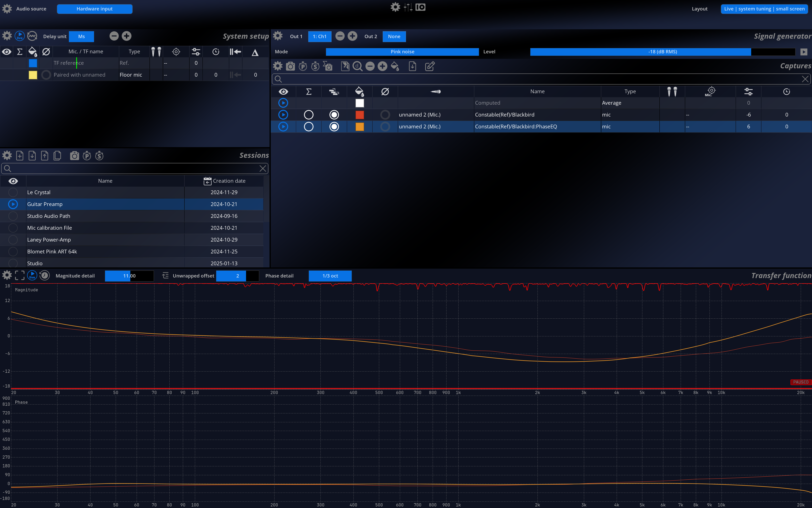Select sum radio for Constable(Ref)/Blackbird row
This screenshot has height=508, width=812.
point(309,115)
